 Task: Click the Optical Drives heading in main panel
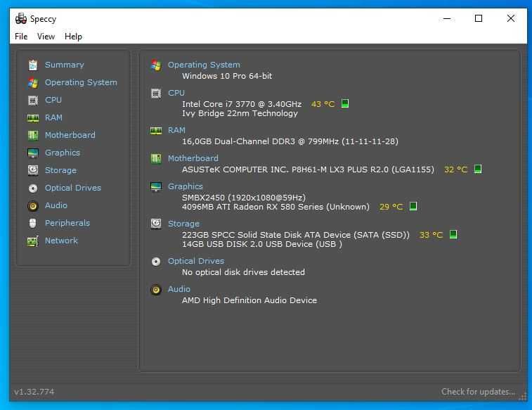[196, 262]
